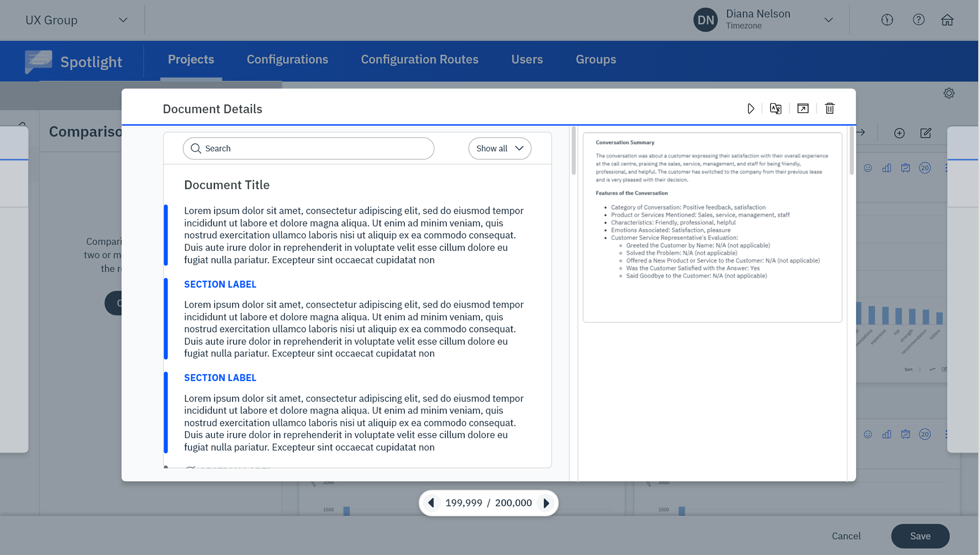The width and height of the screenshot is (980, 555).
Task: Click the DN user avatar
Action: tap(706, 20)
